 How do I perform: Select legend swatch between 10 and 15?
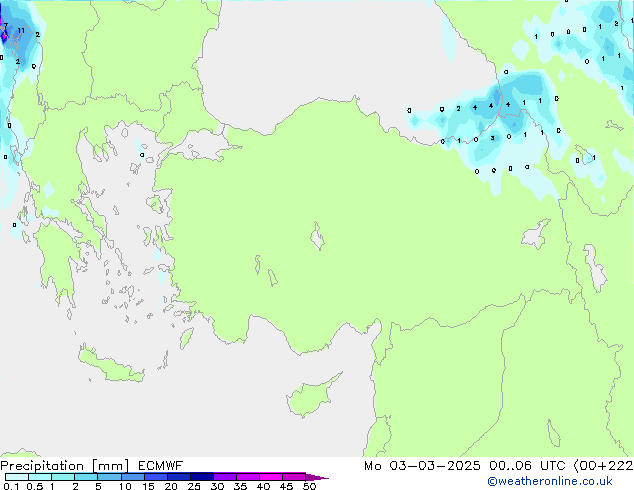(133, 477)
